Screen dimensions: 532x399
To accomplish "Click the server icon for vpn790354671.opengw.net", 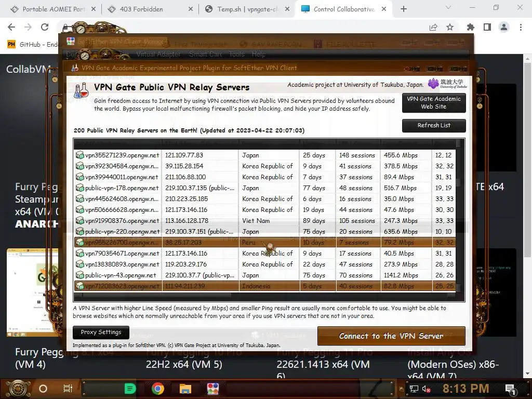I will pyautogui.click(x=79, y=253).
